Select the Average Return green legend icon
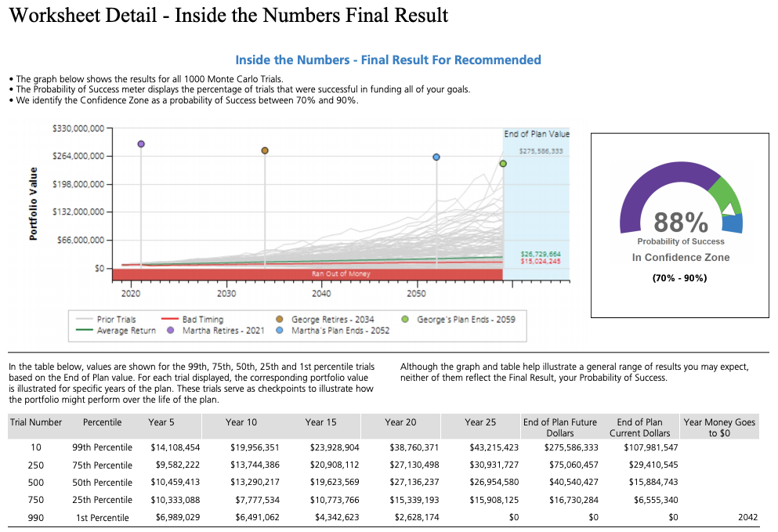 [84, 331]
